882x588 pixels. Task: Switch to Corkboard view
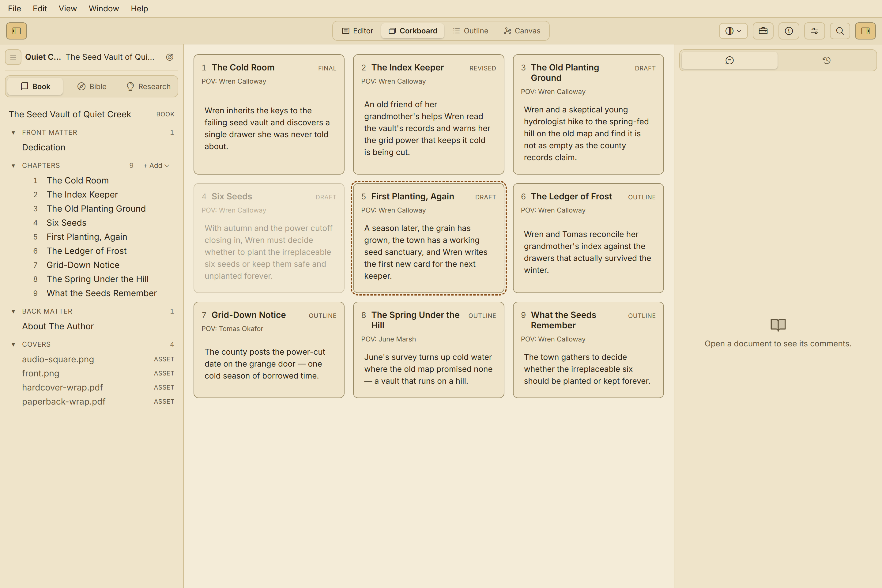point(413,31)
